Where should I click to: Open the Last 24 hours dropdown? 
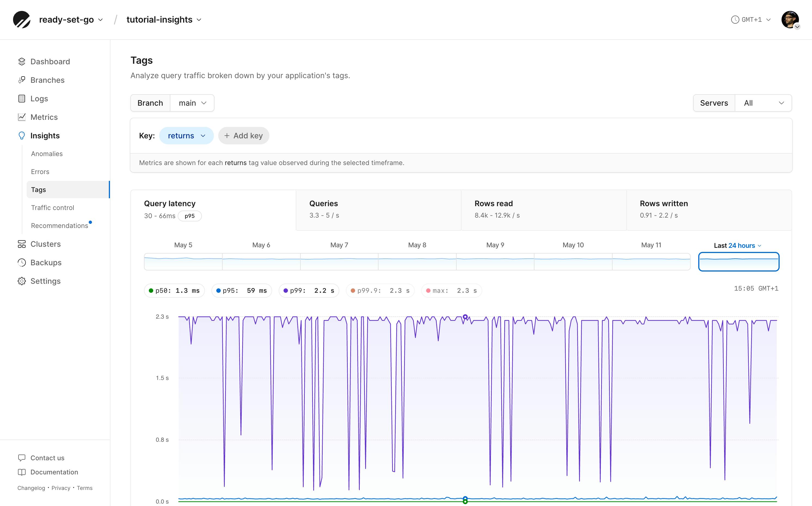tap(738, 246)
